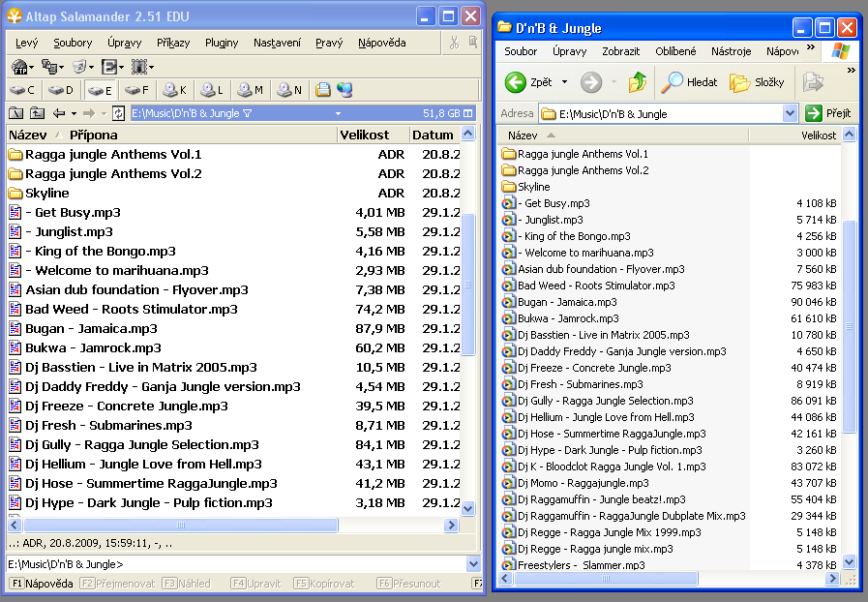The image size is (868, 602).
Task: Open optical drive N
Action: pyautogui.click(x=288, y=90)
